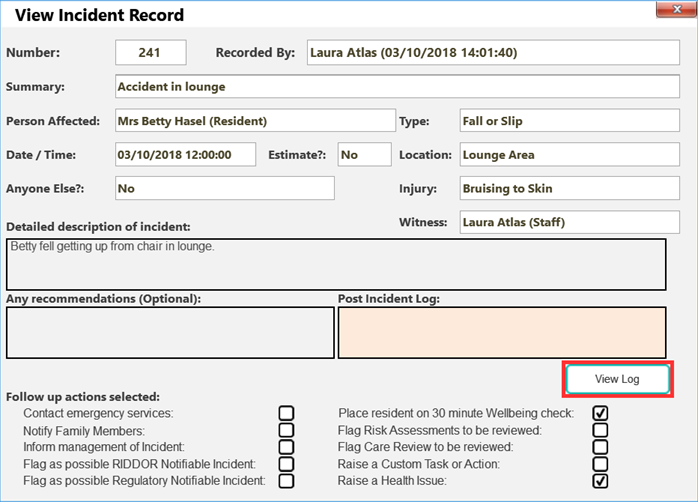Click the 'Any recommendations (Optional):' label
Viewport: 698px width, 502px height.
(x=103, y=299)
